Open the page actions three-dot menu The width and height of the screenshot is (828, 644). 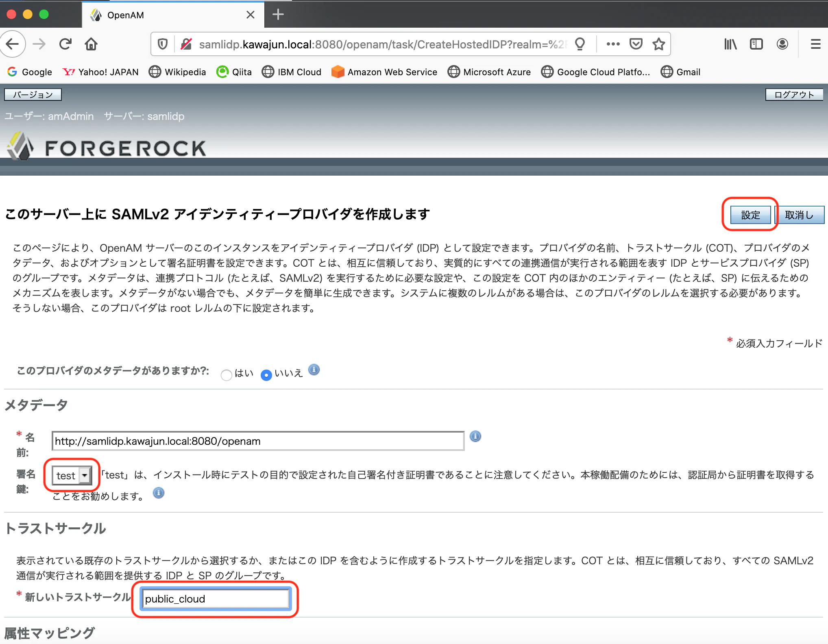[613, 44]
